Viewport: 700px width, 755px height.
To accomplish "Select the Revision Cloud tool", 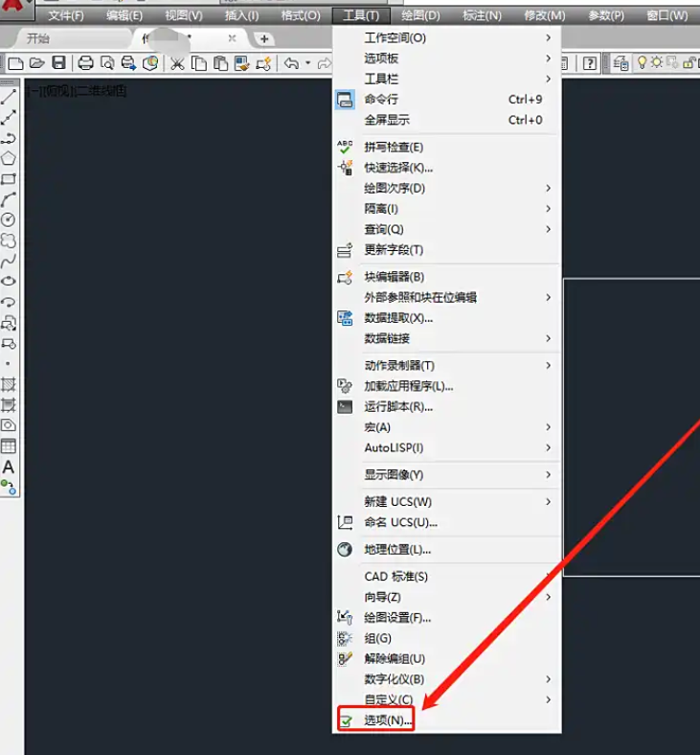I will (9, 240).
